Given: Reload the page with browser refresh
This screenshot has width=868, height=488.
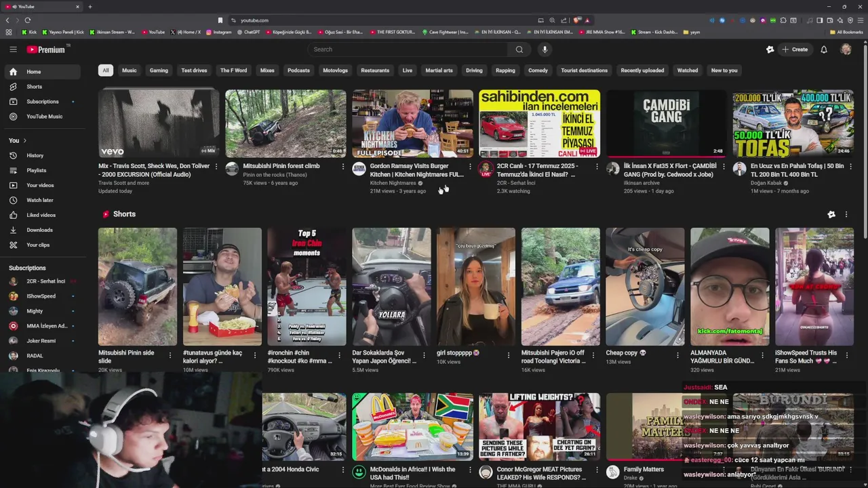Looking at the screenshot, I should [28, 20].
